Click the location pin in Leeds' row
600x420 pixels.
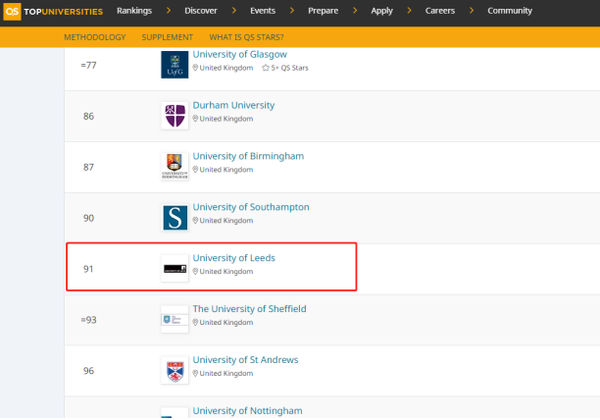(x=195, y=271)
